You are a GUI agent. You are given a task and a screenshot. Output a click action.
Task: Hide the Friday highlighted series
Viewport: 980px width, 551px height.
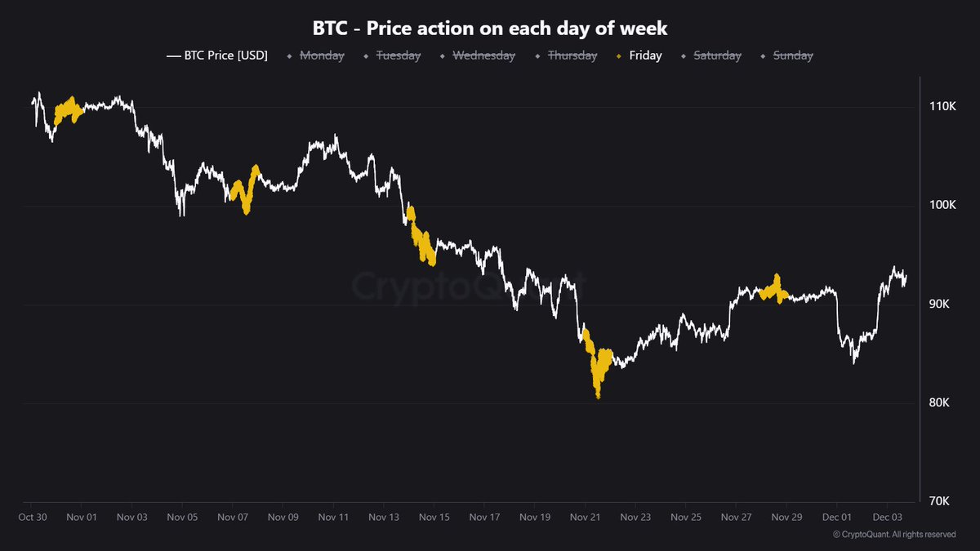click(x=645, y=56)
